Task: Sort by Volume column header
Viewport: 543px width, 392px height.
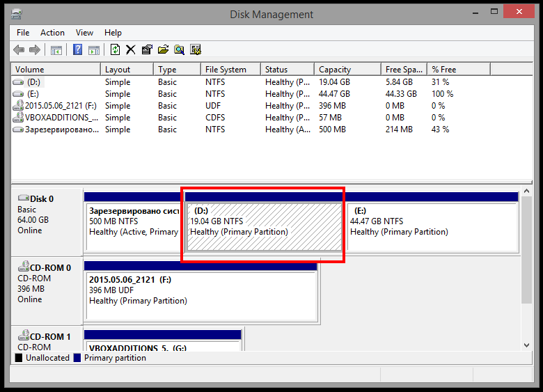Action: click(x=56, y=69)
